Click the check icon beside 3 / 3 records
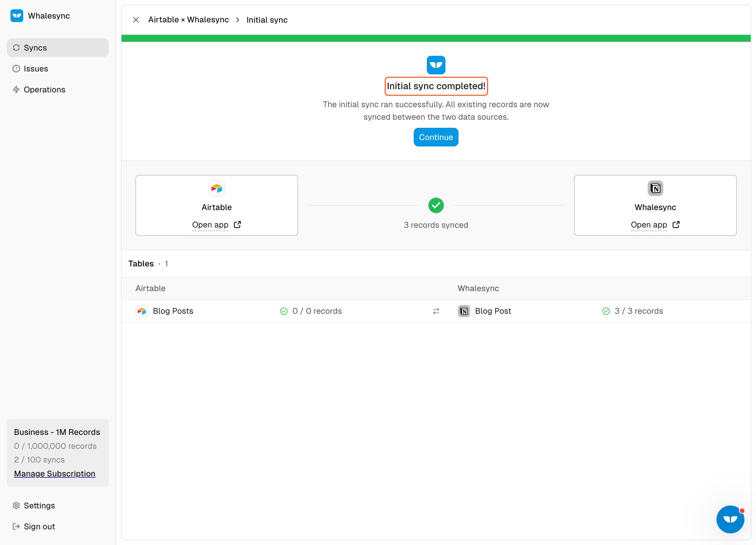Screen dimensions: 756x545 point(606,311)
